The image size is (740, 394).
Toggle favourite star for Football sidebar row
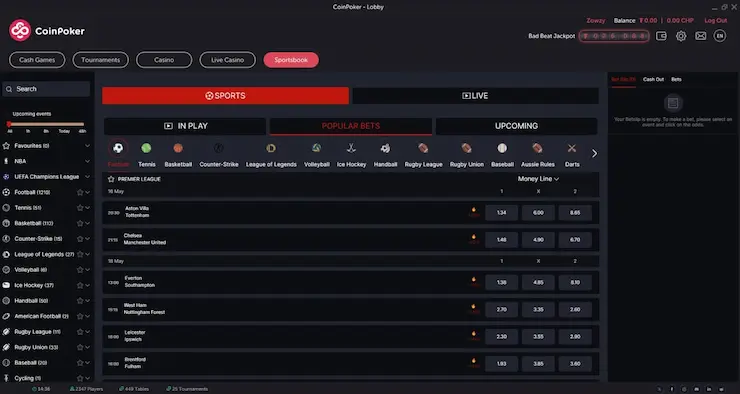(x=80, y=193)
